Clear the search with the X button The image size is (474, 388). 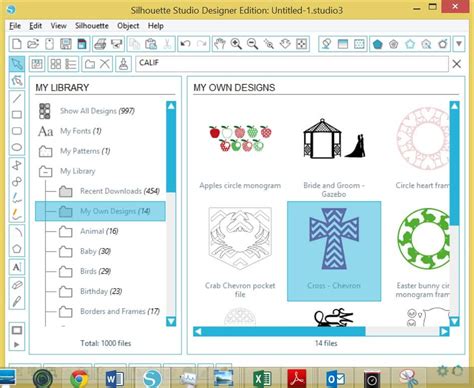(x=457, y=64)
